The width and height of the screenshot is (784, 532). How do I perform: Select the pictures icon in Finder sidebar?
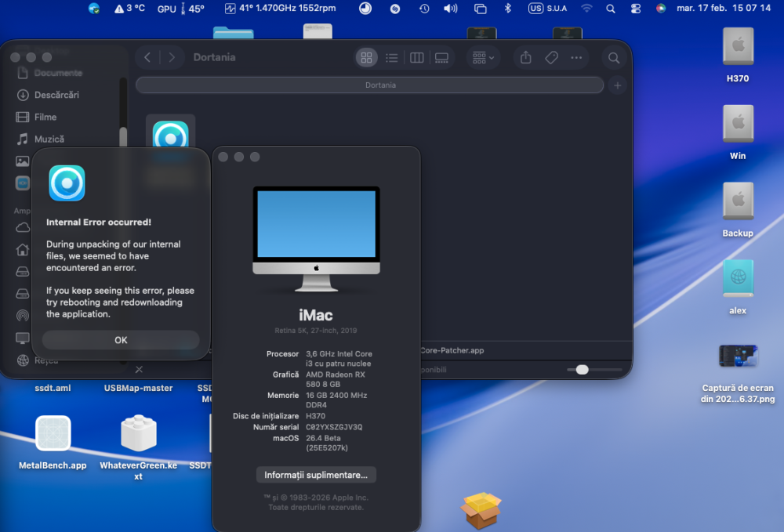23,161
